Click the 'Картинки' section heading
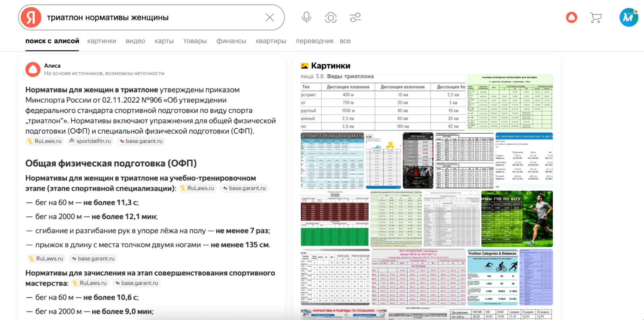This screenshot has width=644, height=320. pyautogui.click(x=331, y=66)
